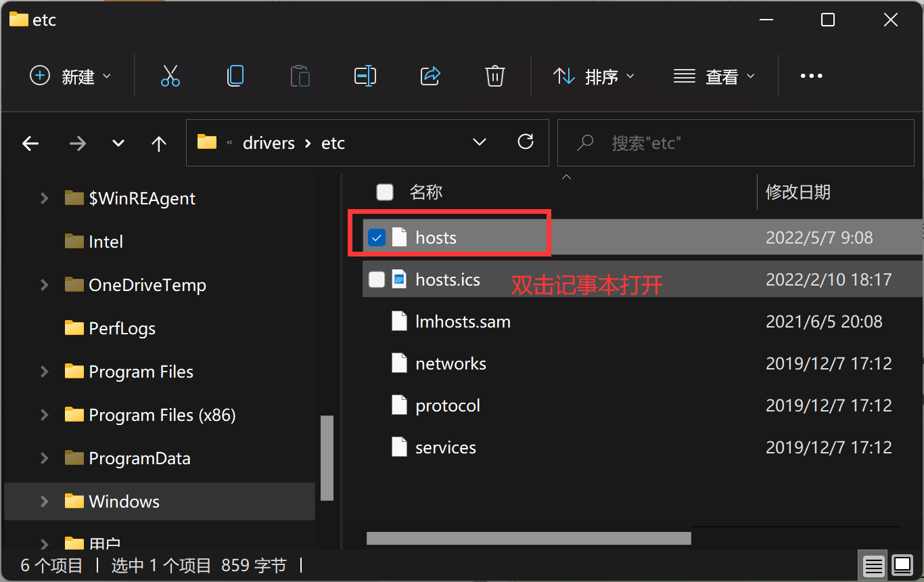Select the lmhosts.sam file name
Screen dimensions: 924x582
(463, 321)
